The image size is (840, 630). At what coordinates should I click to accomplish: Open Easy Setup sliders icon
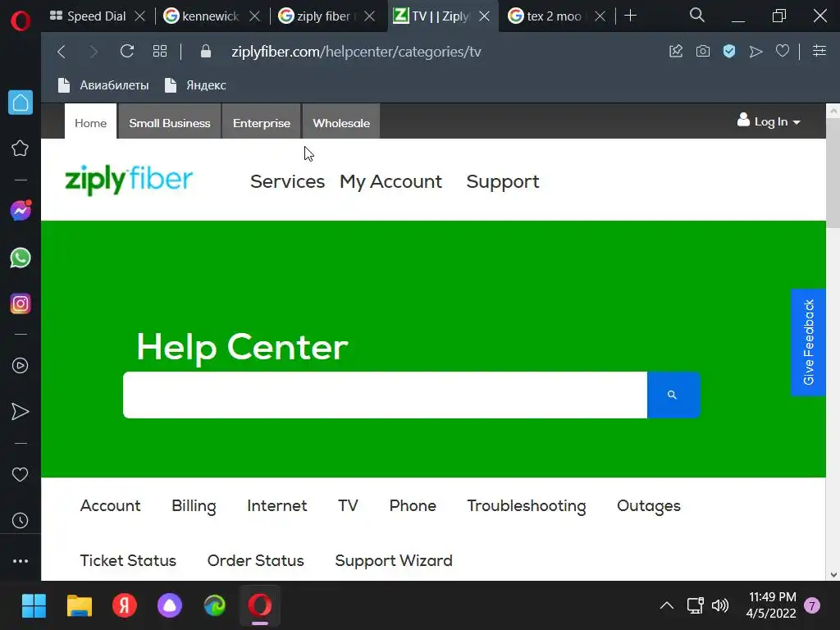point(819,51)
